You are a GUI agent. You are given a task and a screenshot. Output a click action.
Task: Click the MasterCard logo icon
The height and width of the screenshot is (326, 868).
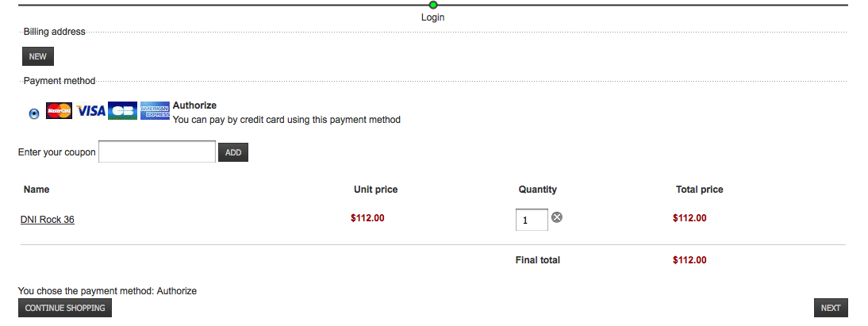point(59,111)
